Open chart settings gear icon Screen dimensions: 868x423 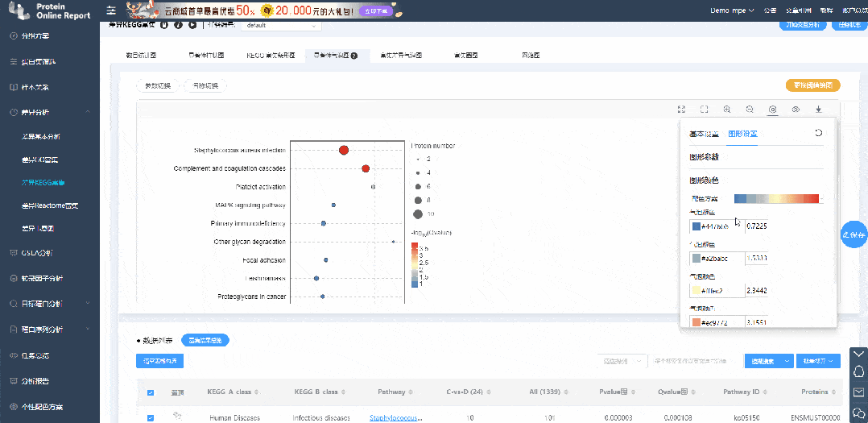(x=772, y=109)
